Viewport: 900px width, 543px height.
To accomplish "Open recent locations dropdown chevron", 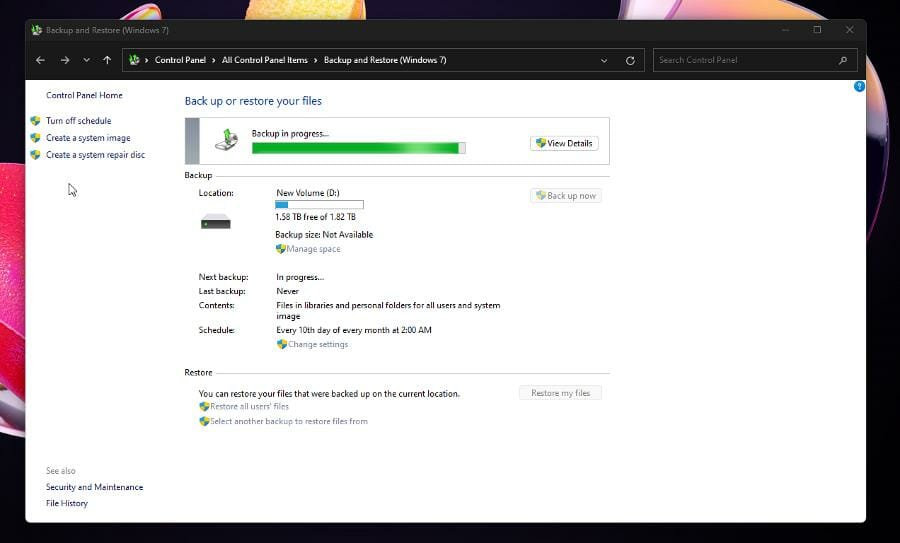I will [x=86, y=60].
